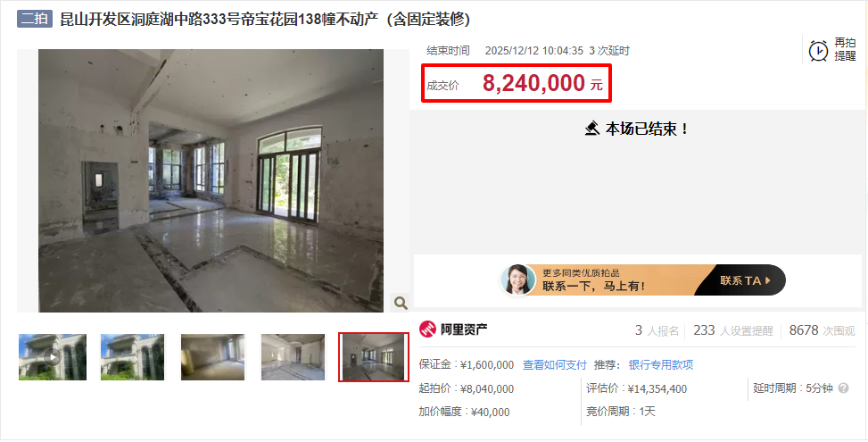Click the alarm clock reminder icon
Screen dimensions: 868x442
tap(818, 50)
